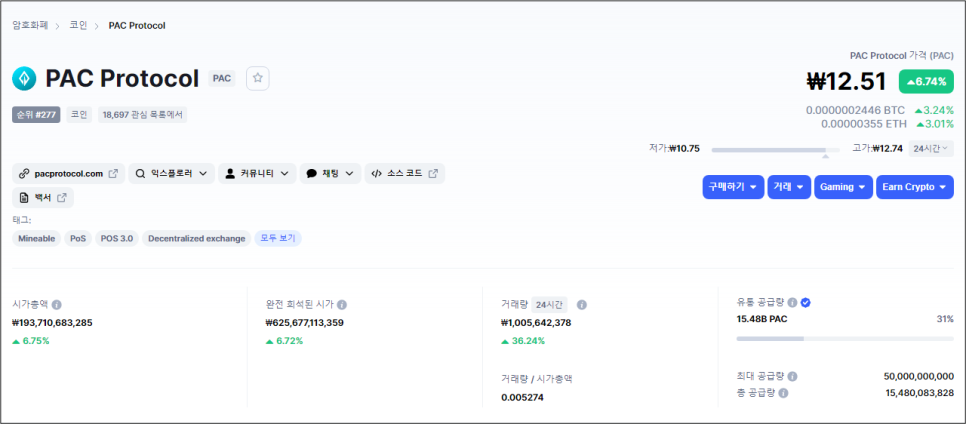Select the POS 3.0 tag

point(117,238)
